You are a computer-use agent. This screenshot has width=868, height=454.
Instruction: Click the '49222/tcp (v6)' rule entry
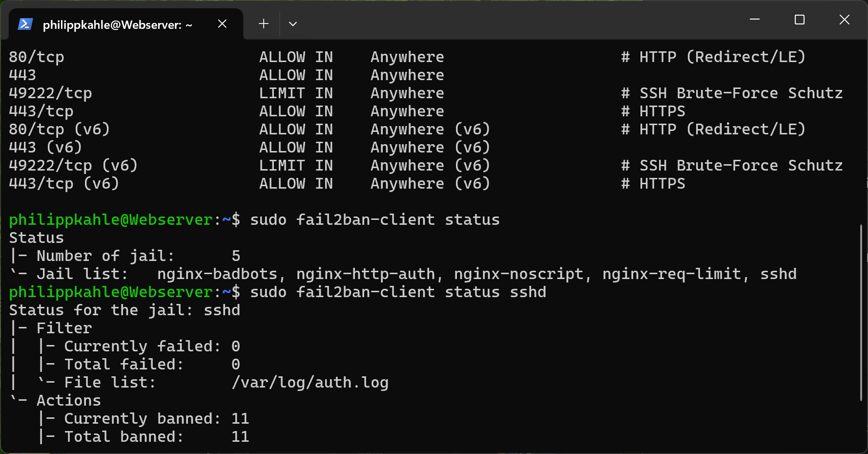pyautogui.click(x=73, y=166)
